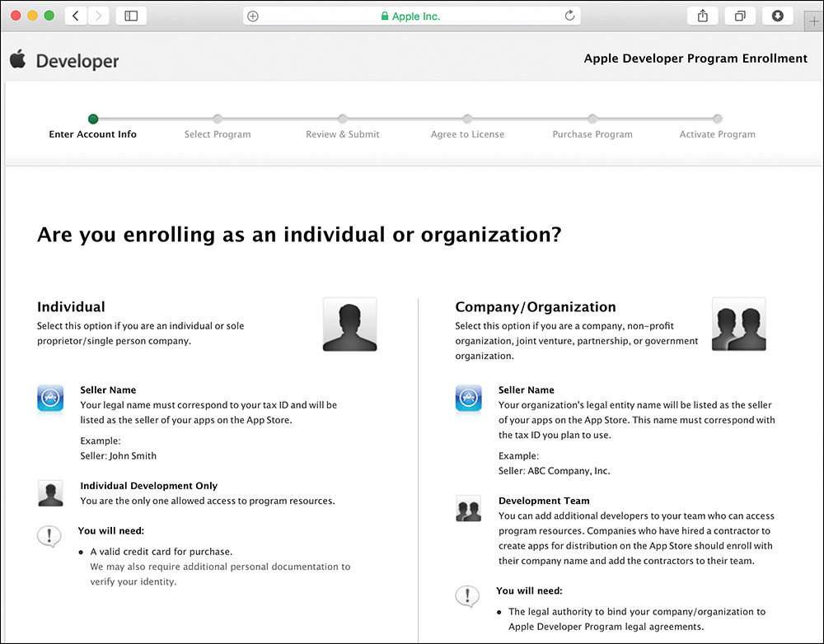824x644 pixels.
Task: Click the 'Development Team' label
Action: coord(544,502)
